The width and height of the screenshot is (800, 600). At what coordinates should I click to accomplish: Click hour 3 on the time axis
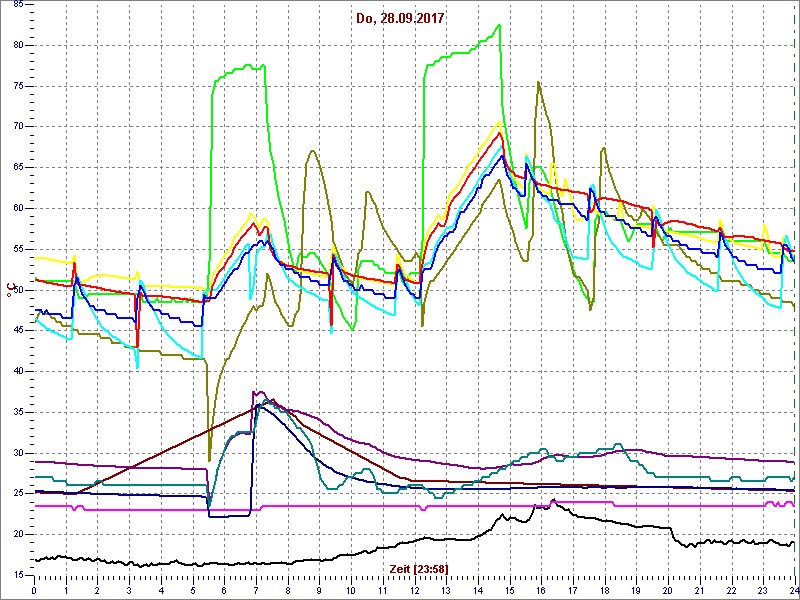pyautogui.click(x=129, y=590)
